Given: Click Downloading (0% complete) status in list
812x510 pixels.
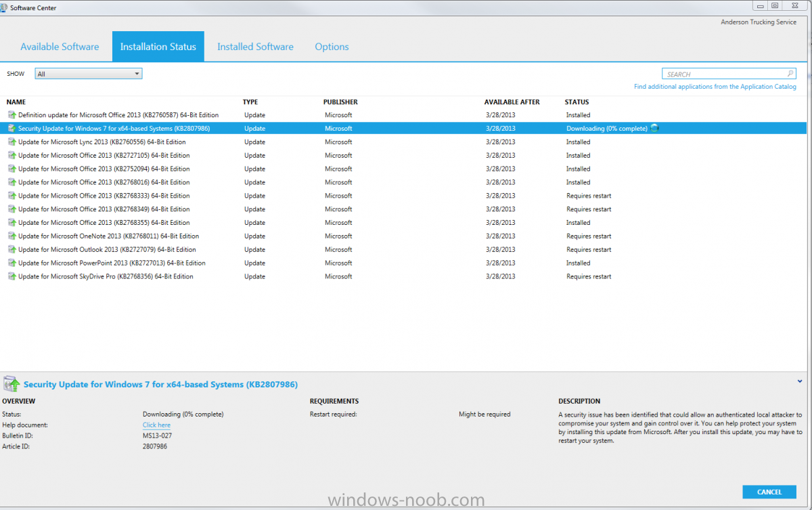Looking at the screenshot, I should 606,129.
